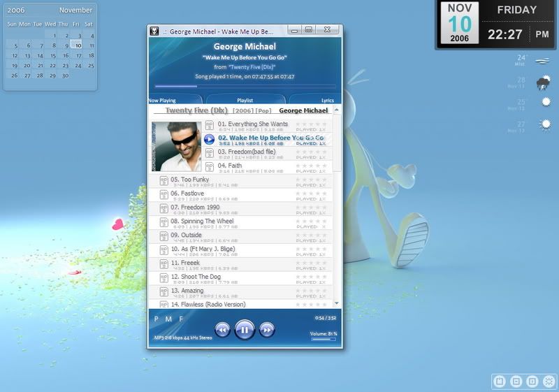Screen dimensions: 559x392
Task: Open the Lyrics tab
Action: [316, 100]
